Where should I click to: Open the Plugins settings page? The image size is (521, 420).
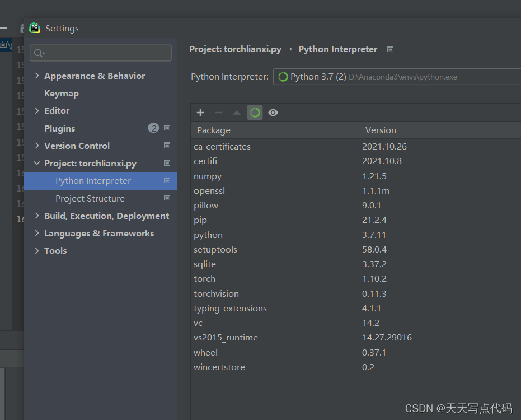tap(60, 128)
